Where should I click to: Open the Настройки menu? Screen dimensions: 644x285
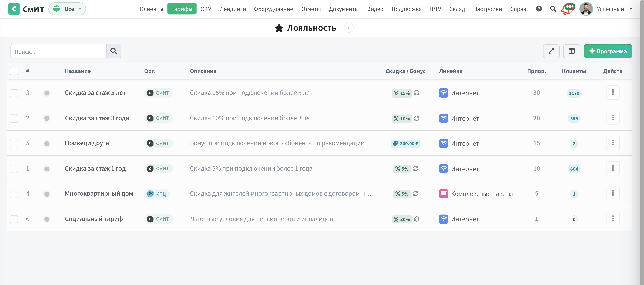(487, 9)
